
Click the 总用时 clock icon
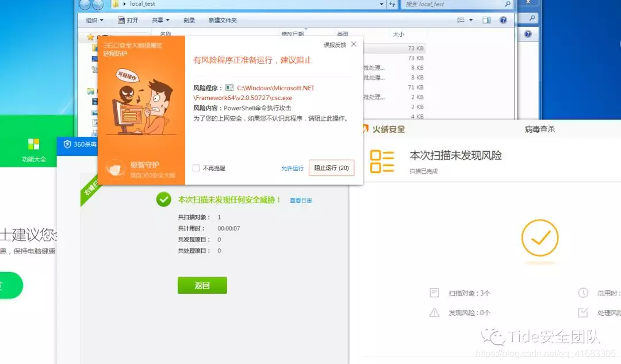[582, 293]
